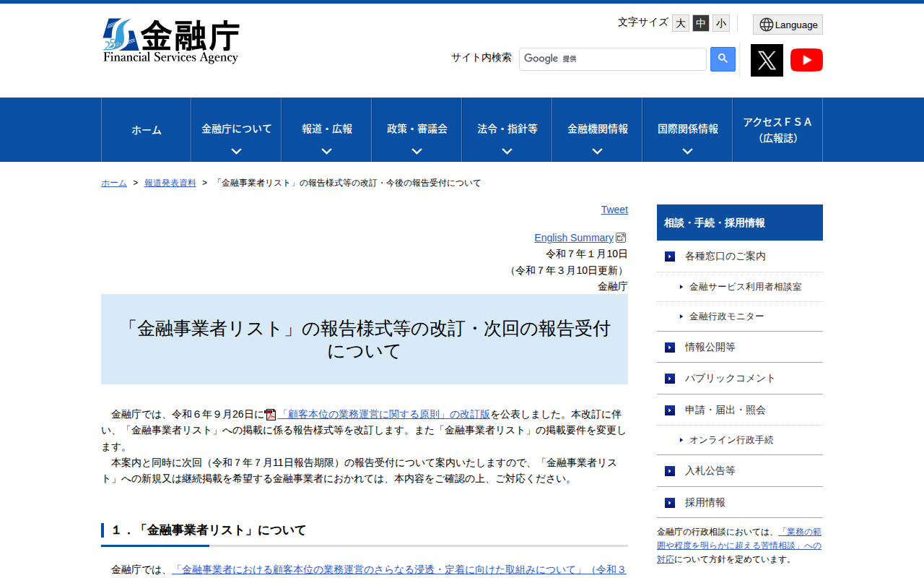Open 報道発表資料 in the breadcrumb

170,182
